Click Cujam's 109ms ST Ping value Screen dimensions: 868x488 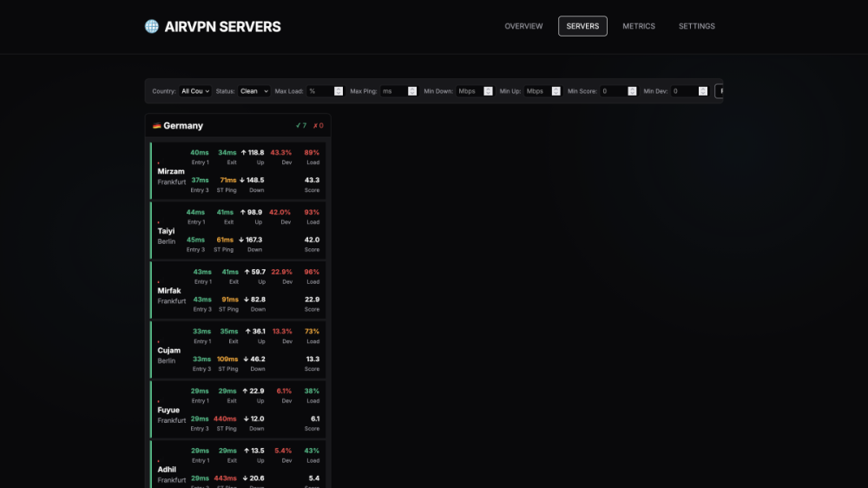pyautogui.click(x=227, y=359)
